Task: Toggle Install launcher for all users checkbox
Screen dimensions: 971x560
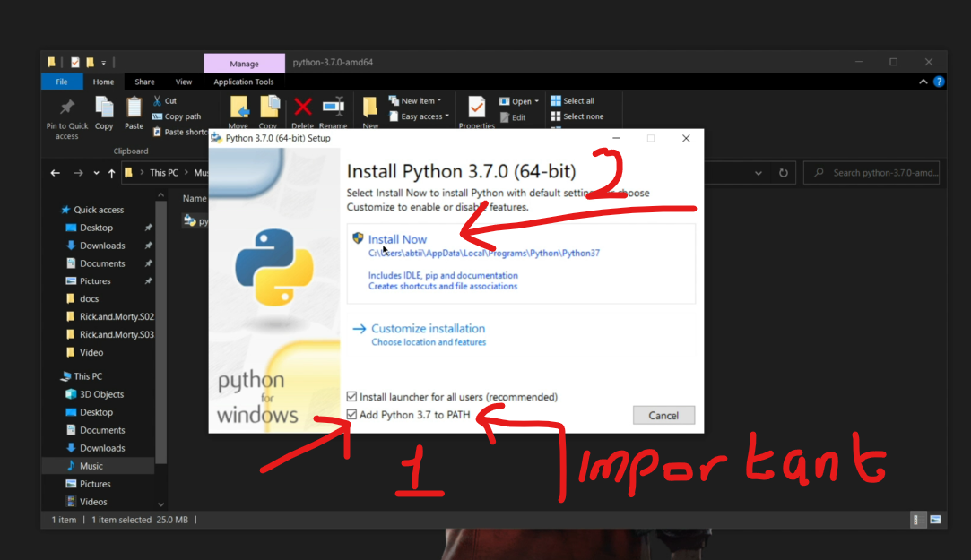Action: coord(351,397)
